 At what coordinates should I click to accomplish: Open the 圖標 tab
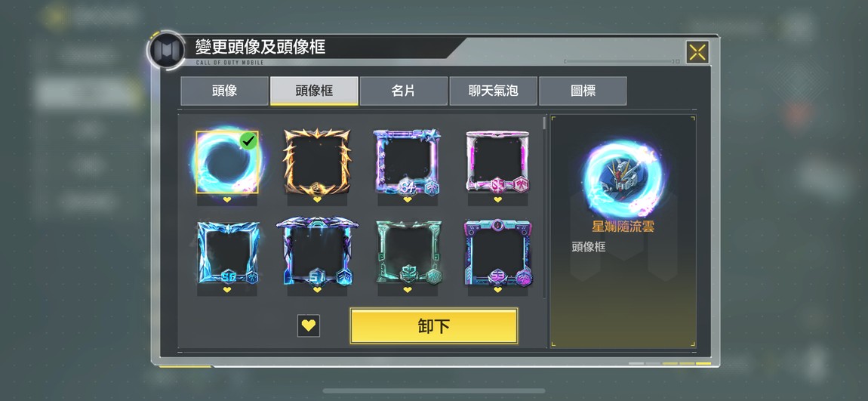(583, 91)
